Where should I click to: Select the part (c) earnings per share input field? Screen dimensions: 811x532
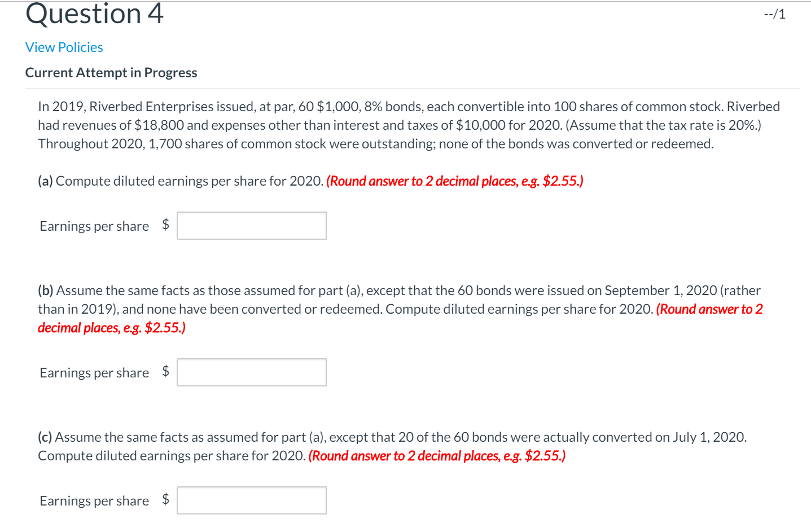(251, 500)
